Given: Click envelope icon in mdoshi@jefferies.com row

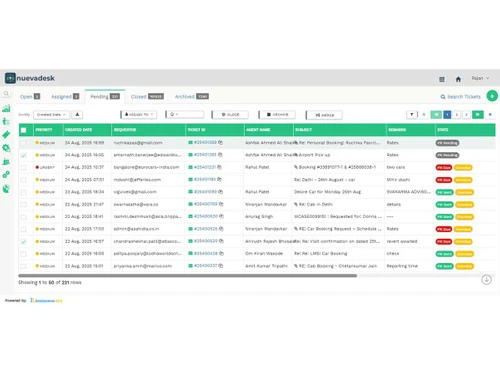Looking at the screenshot, I should click(190, 179).
